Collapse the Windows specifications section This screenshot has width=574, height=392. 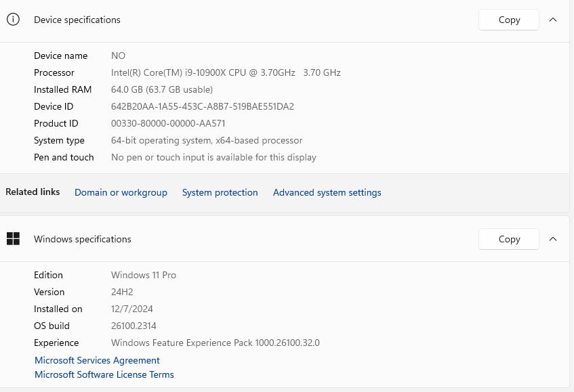pyautogui.click(x=553, y=238)
